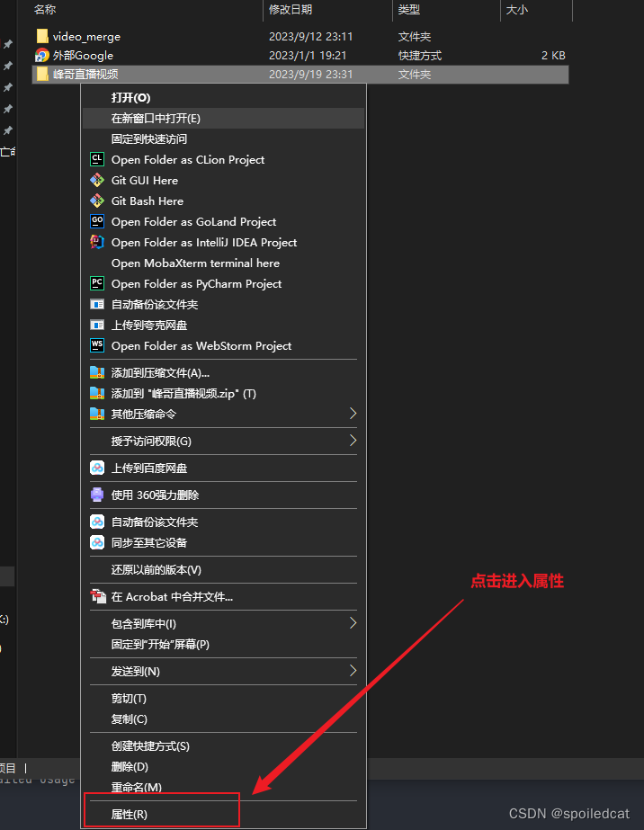The width and height of the screenshot is (644, 830).
Task: Choose 打开(O) from context menu
Action: click(x=223, y=97)
